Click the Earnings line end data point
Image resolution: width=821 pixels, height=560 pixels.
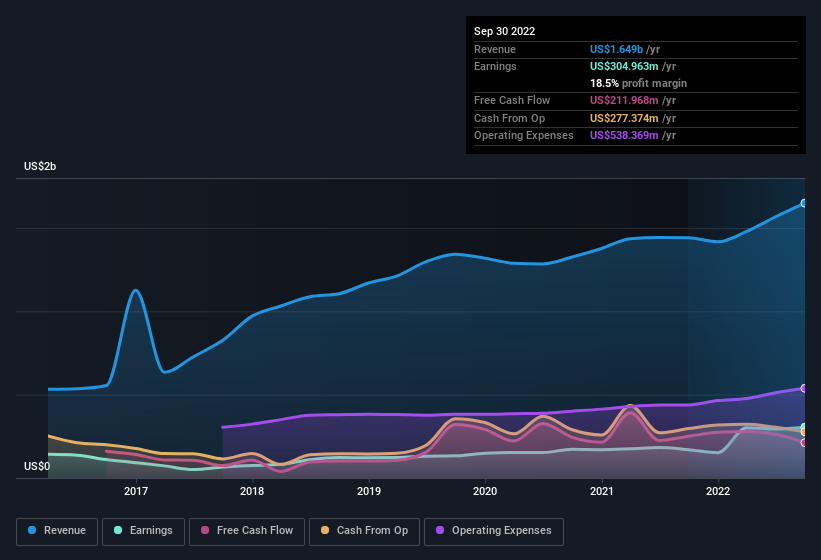[x=804, y=427]
